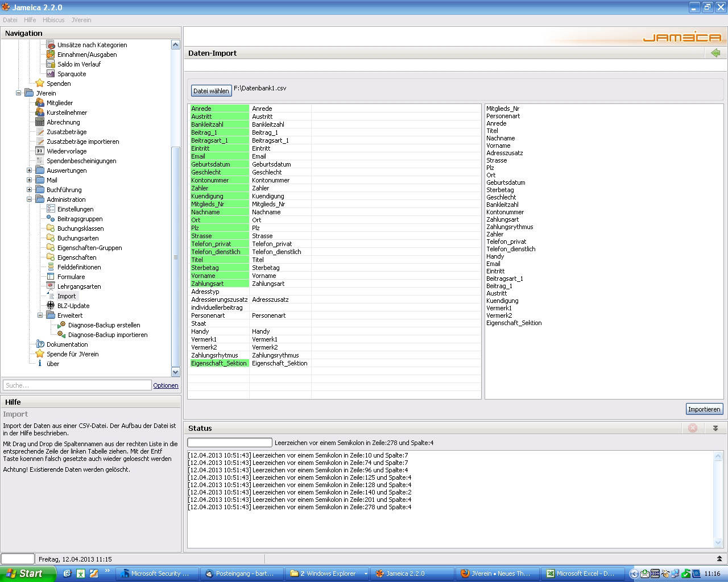Open Umsätze nach Kategorien icon
Screen dimensions: 728x582
pyautogui.click(x=51, y=45)
